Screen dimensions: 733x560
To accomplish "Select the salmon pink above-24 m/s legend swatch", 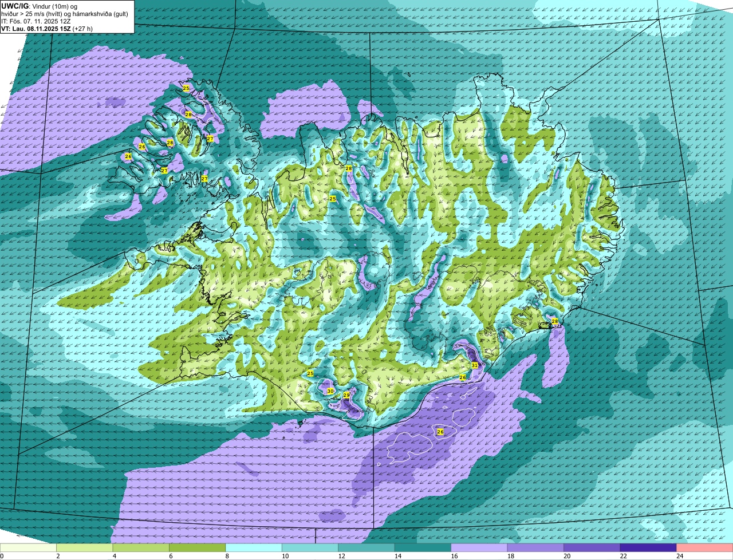I will (x=705, y=548).
